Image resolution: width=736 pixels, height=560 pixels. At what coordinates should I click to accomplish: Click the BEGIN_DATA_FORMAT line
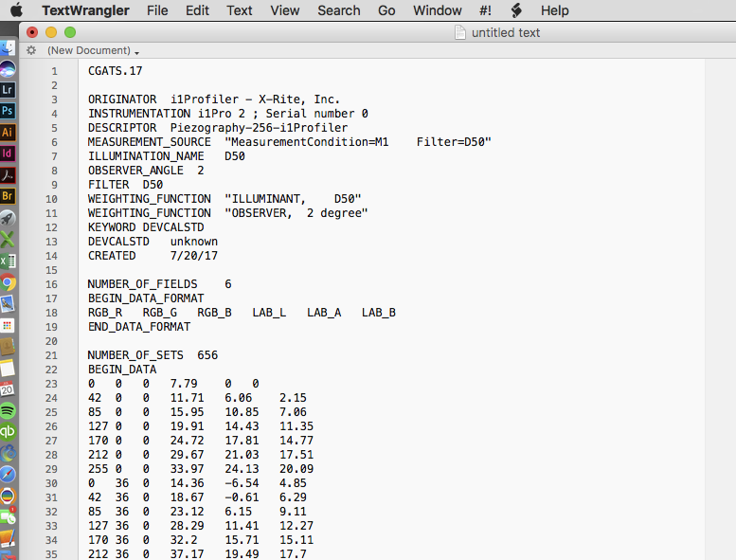[146, 298]
